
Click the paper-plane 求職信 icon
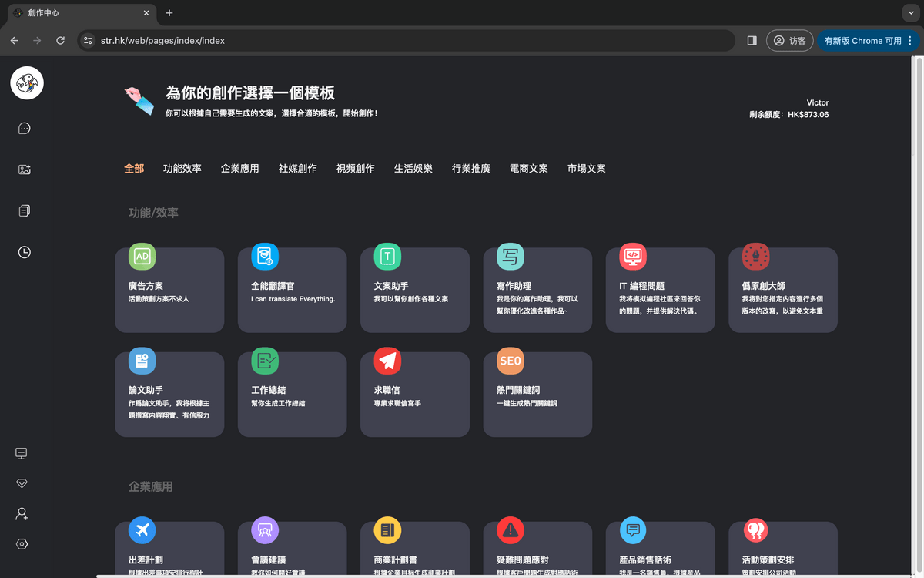[388, 361]
